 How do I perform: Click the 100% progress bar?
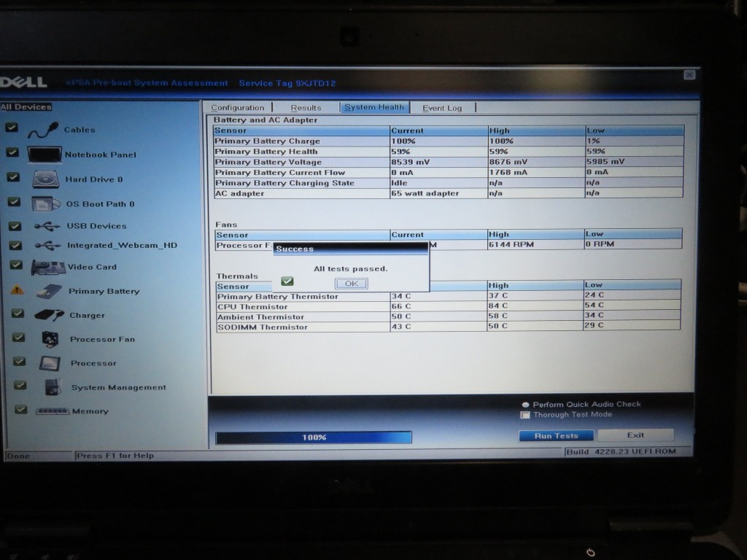pos(314,437)
